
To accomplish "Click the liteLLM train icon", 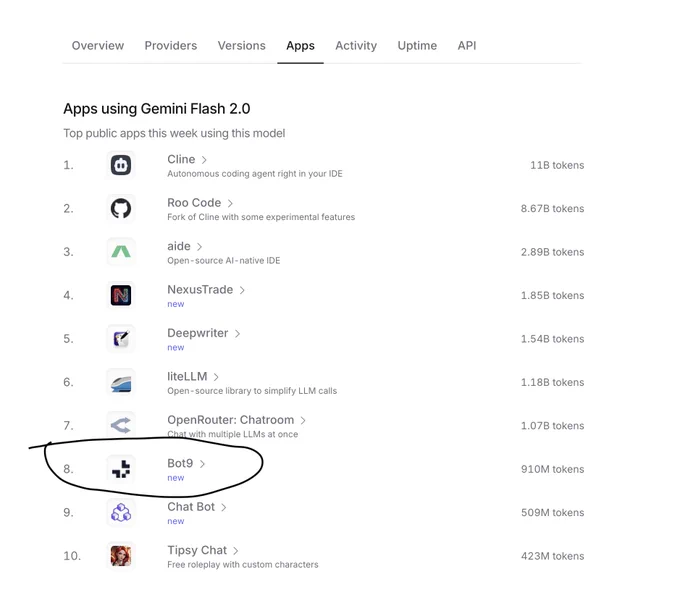I will point(121,382).
